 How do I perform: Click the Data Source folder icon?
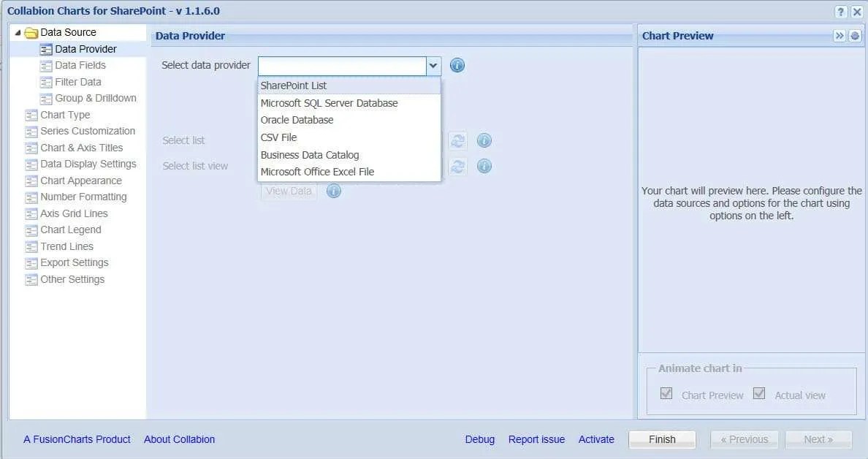click(31, 33)
